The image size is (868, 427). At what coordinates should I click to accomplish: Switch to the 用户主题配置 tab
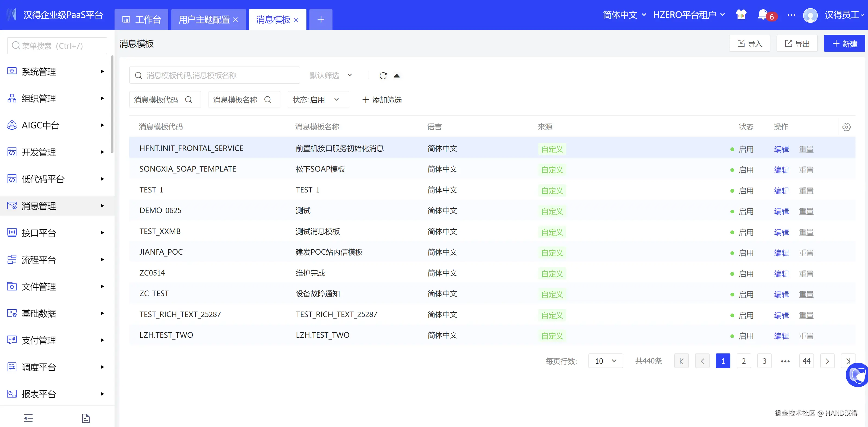point(204,20)
